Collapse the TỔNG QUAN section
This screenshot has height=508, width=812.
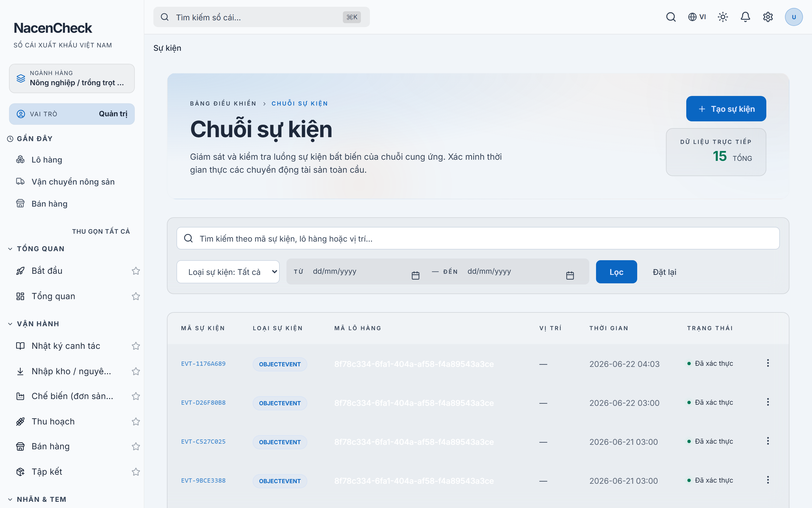click(x=36, y=249)
